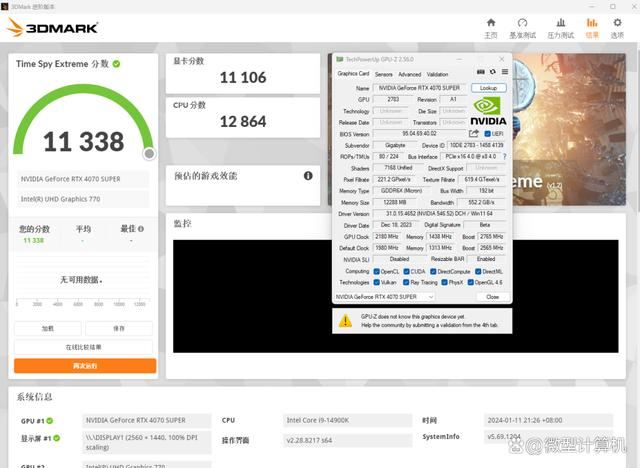The width and height of the screenshot is (640, 468).
Task: Click Intel Core i9-14900K CPU value
Action: [347, 420]
